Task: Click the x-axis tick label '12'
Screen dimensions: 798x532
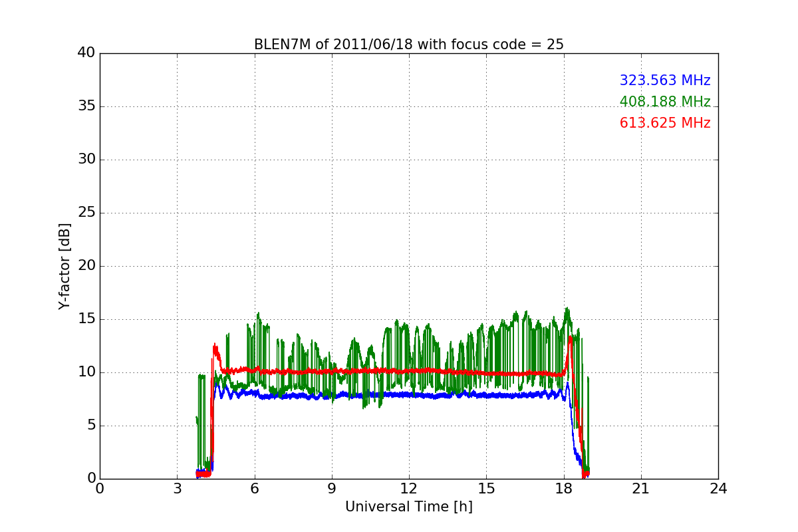Action: (409, 488)
